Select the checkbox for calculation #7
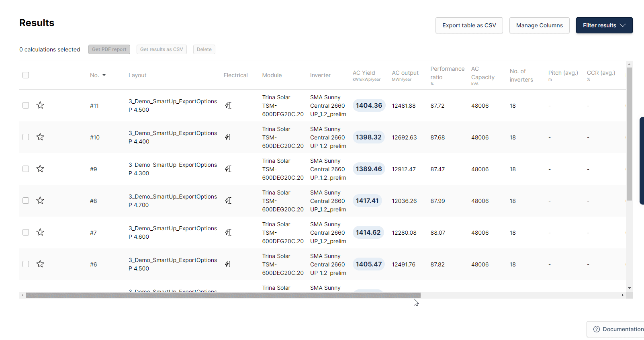The height and width of the screenshot is (340, 644). coord(26,232)
